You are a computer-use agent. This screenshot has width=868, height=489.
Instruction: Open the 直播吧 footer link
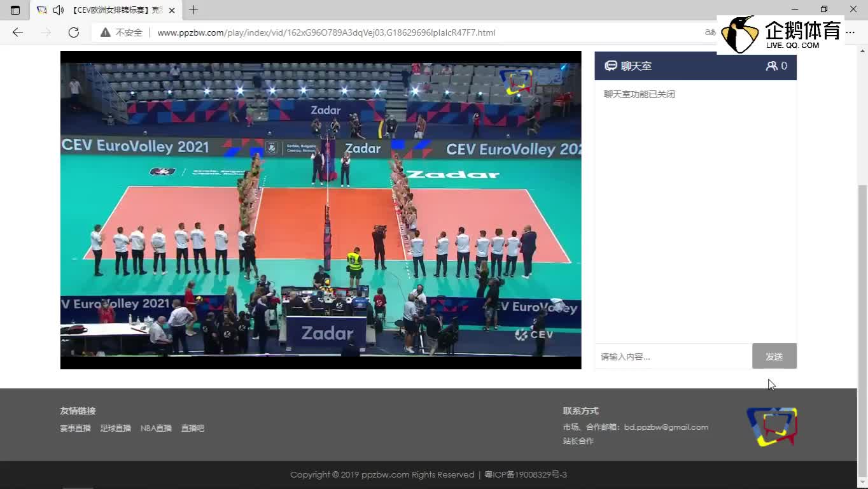click(x=192, y=429)
